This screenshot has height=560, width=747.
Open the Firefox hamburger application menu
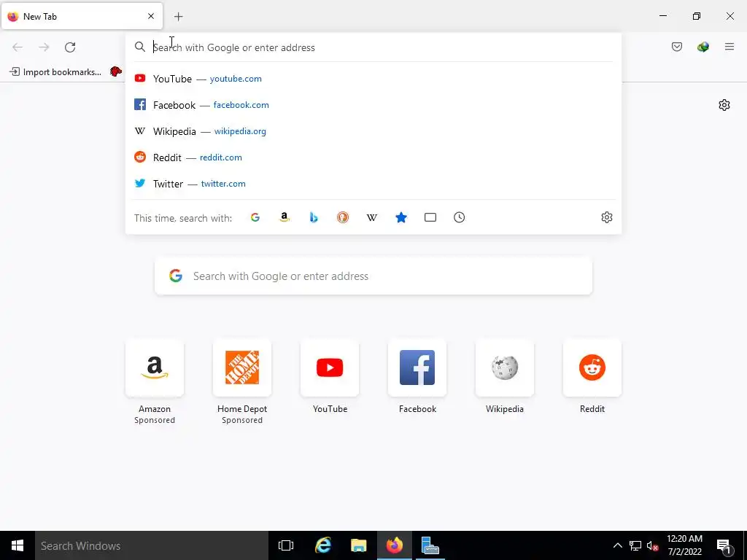click(x=729, y=47)
